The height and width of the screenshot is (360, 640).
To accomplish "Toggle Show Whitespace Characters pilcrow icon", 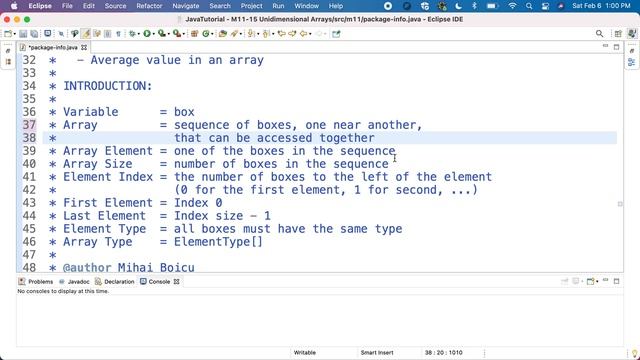I will pyautogui.click(x=118, y=34).
